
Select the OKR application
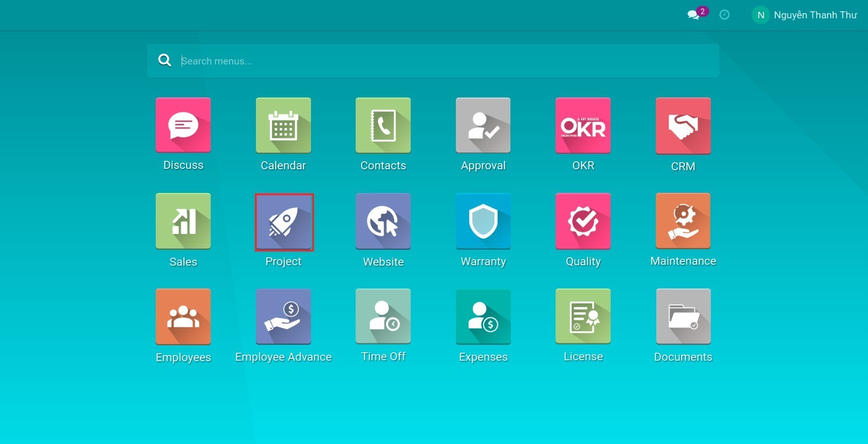(583, 125)
